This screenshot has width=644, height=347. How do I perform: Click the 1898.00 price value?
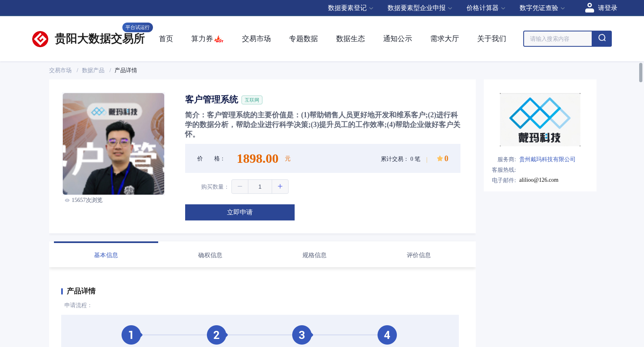(x=258, y=159)
